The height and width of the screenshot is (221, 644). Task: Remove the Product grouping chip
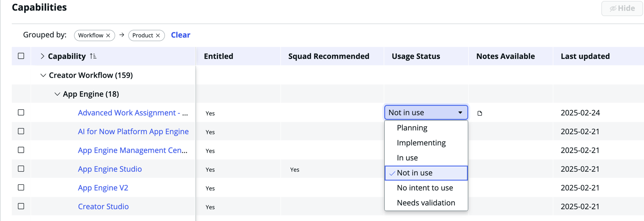(158, 35)
